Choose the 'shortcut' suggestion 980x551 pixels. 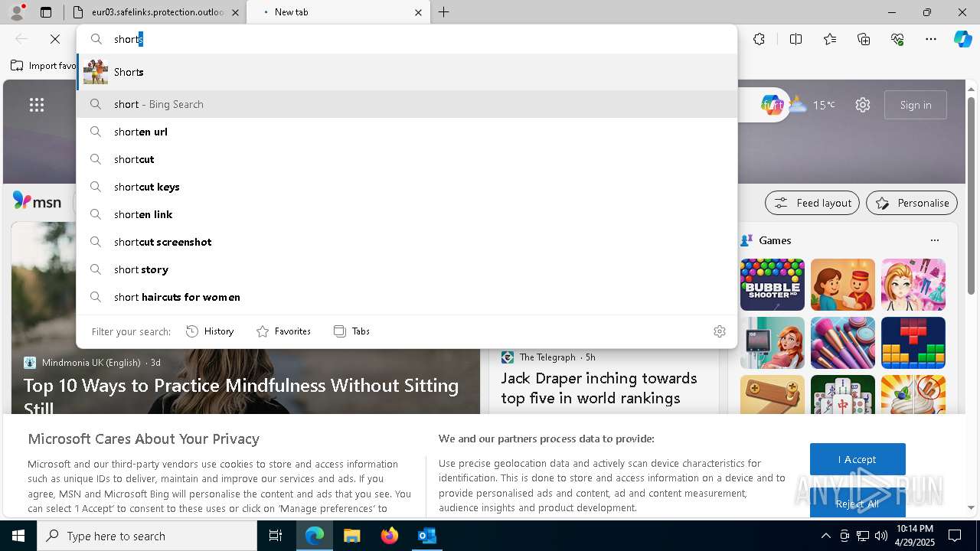coord(407,159)
